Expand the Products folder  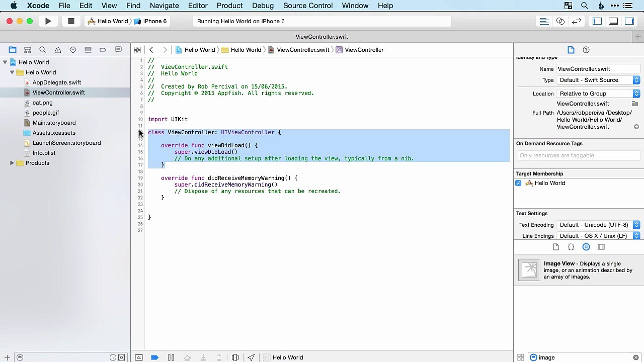12,163
